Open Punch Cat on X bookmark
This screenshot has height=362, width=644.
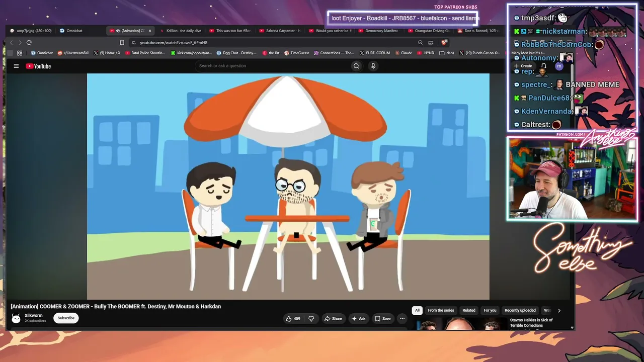[x=479, y=53]
